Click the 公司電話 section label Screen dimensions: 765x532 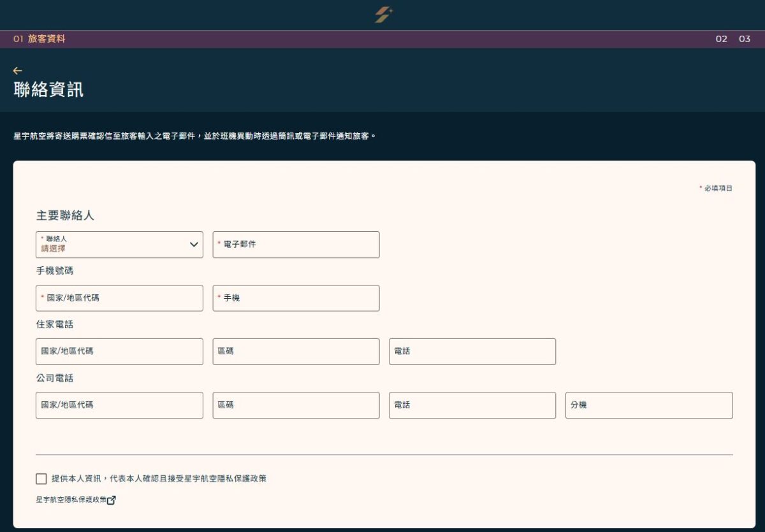click(55, 378)
